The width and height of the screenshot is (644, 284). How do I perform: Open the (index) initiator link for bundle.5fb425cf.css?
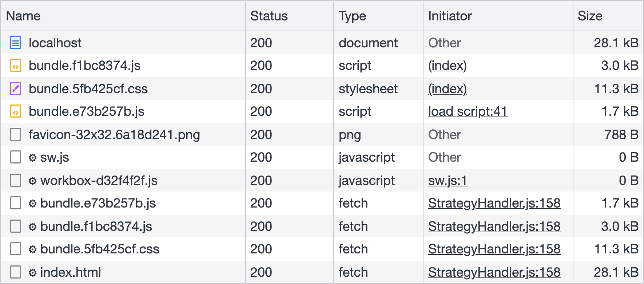(x=447, y=88)
